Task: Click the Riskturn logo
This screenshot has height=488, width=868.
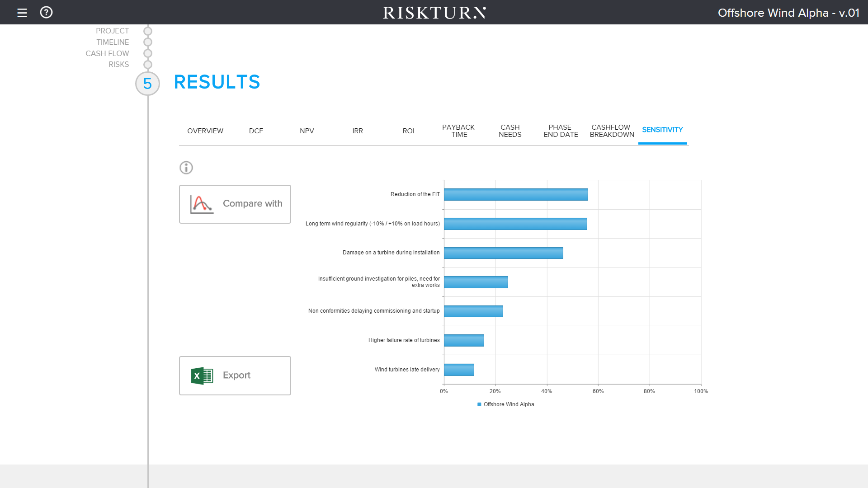Action: (x=434, y=13)
